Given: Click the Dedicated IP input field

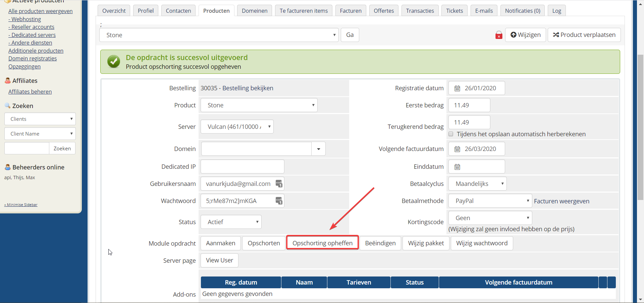Looking at the screenshot, I should 242,166.
